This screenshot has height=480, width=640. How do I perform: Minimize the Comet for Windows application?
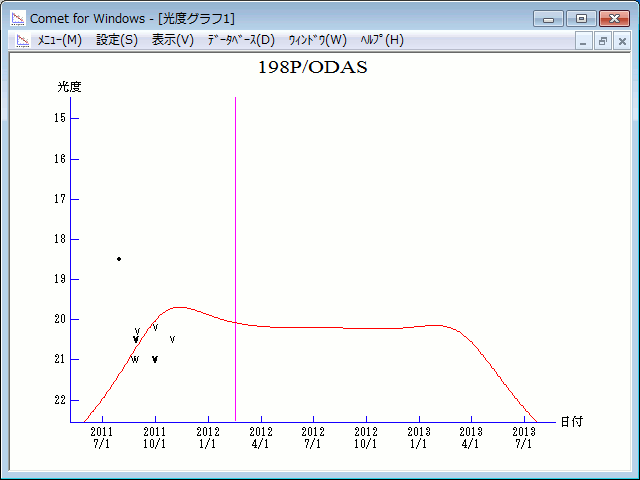click(x=548, y=18)
